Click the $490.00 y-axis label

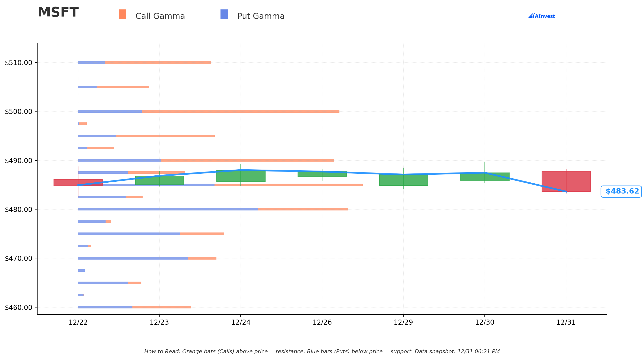(x=19, y=161)
